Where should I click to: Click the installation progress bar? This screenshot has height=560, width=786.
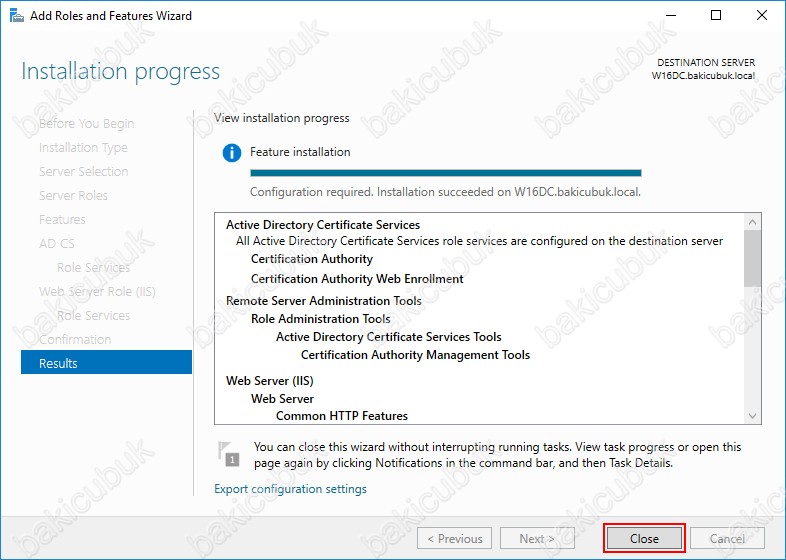point(446,173)
